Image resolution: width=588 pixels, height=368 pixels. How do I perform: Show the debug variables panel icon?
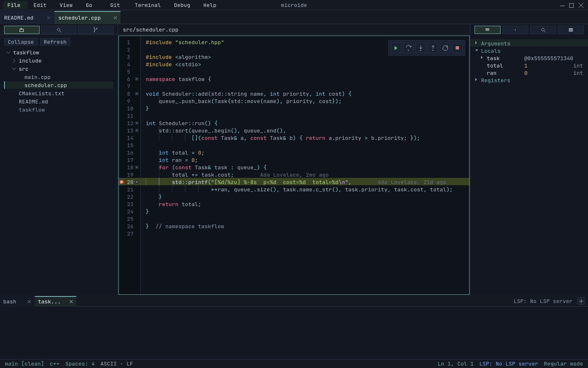(487, 30)
